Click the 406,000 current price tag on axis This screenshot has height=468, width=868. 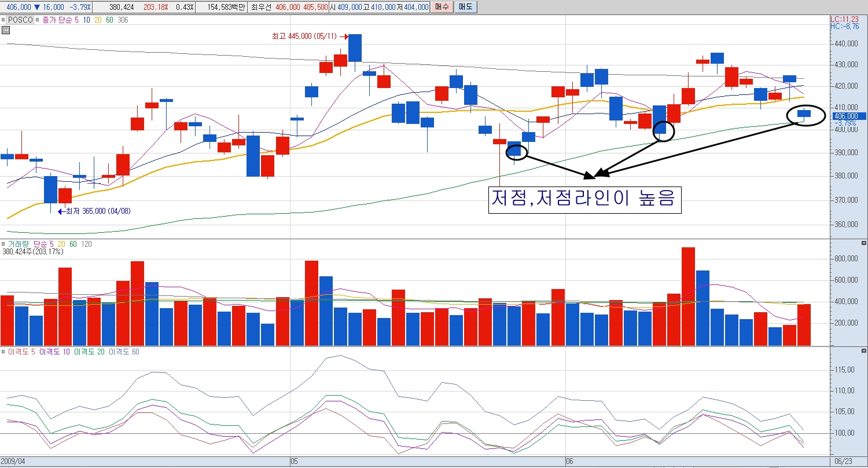(845, 116)
